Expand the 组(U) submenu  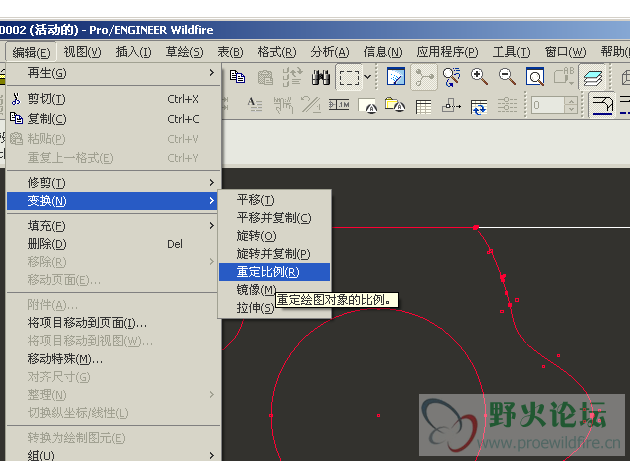113,455
